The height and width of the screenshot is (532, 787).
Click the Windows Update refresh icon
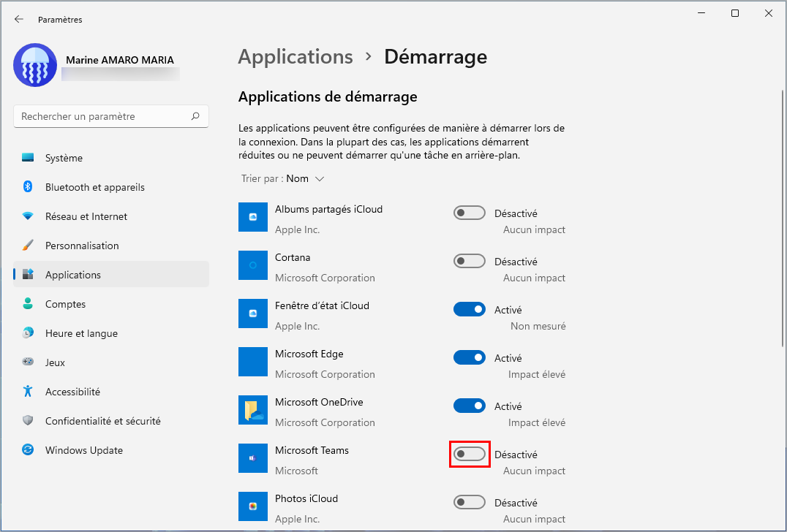pos(28,449)
